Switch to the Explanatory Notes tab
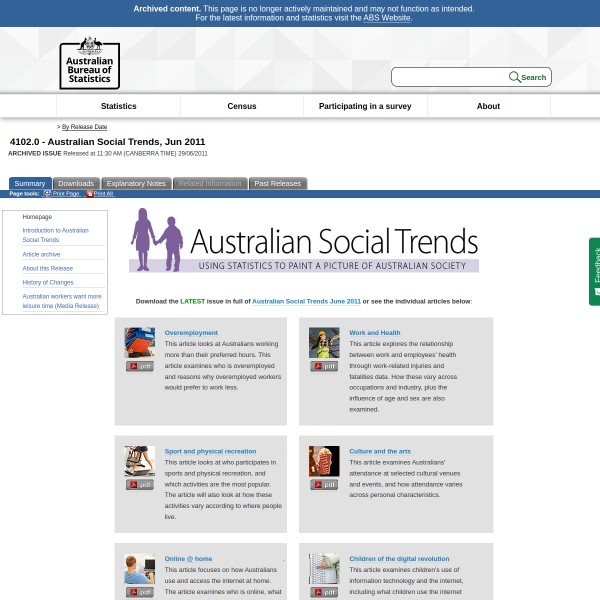This screenshot has height=600, width=600. [x=136, y=183]
